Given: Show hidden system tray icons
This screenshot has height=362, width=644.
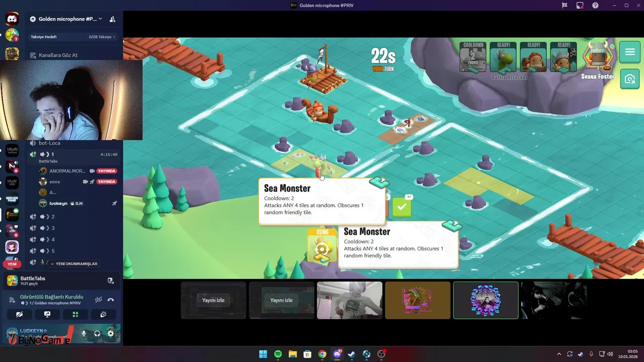Looking at the screenshot, I should (x=559, y=354).
